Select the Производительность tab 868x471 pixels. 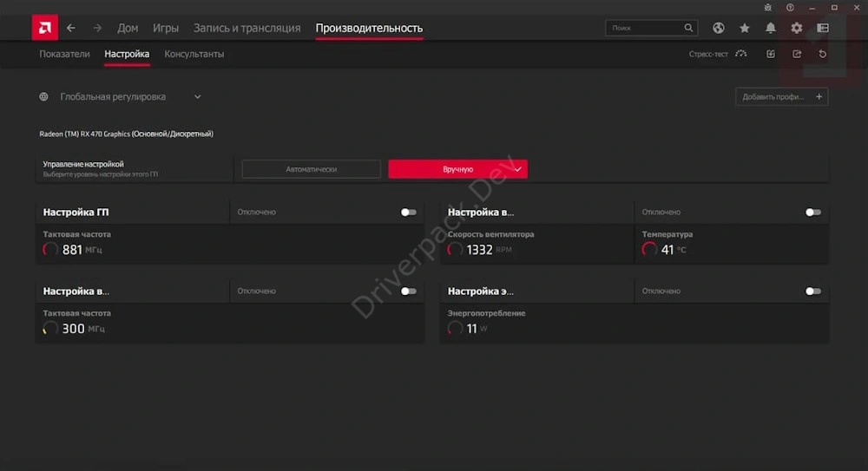369,28
